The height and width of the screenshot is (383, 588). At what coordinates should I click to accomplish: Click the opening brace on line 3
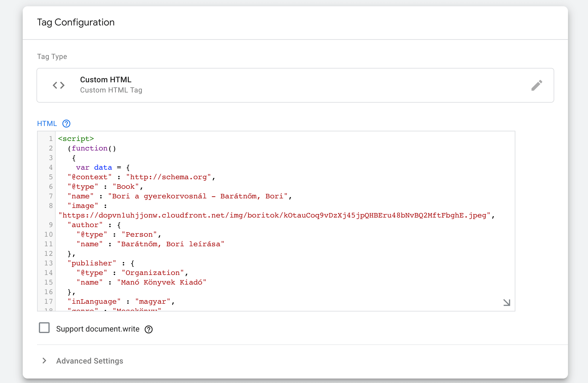pyautogui.click(x=74, y=158)
